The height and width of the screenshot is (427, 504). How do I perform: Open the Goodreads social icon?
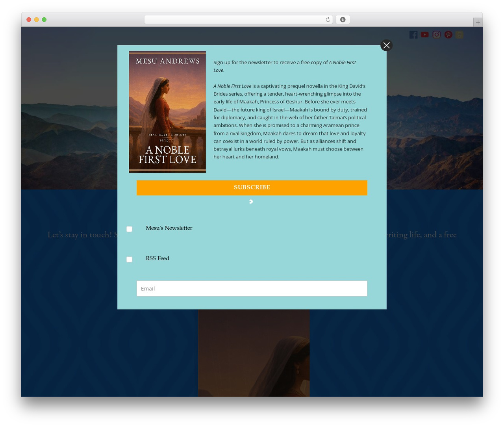click(x=460, y=35)
